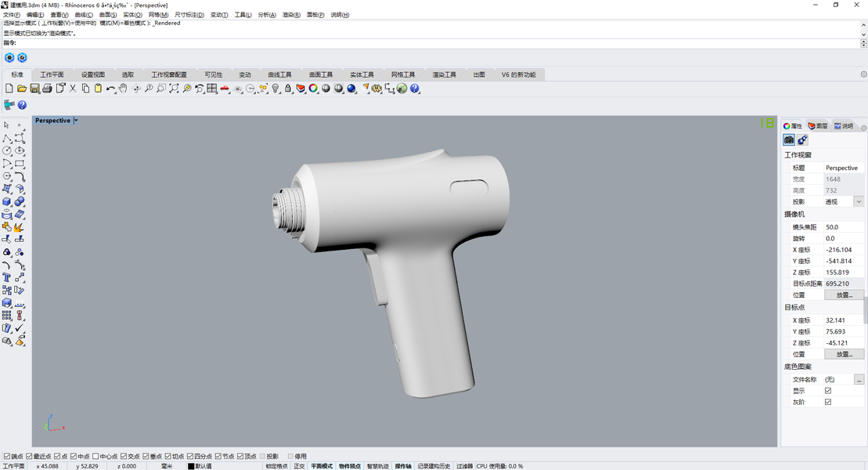The height and width of the screenshot is (470, 868).
Task: Click the red car icon
Action: pyautogui.click(x=225, y=89)
